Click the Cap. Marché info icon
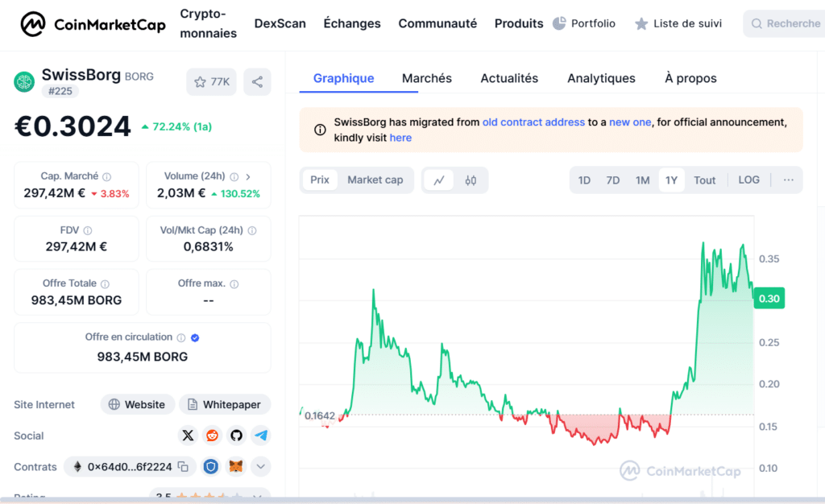The width and height of the screenshot is (825, 504). [107, 176]
